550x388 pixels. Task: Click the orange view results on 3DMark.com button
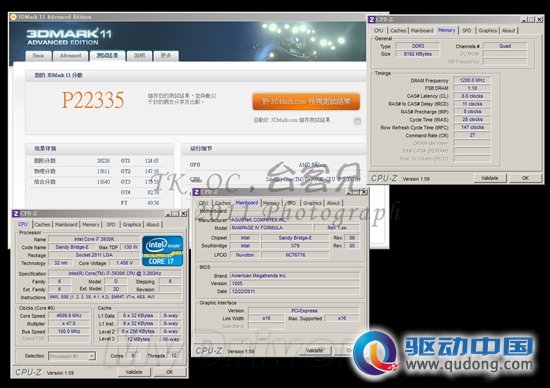(x=306, y=102)
